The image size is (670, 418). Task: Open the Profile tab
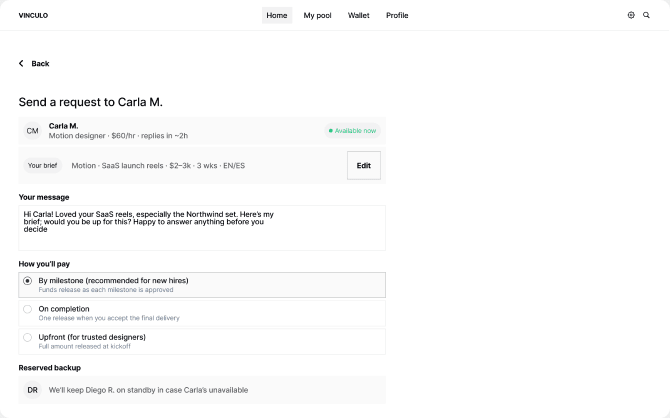(397, 15)
